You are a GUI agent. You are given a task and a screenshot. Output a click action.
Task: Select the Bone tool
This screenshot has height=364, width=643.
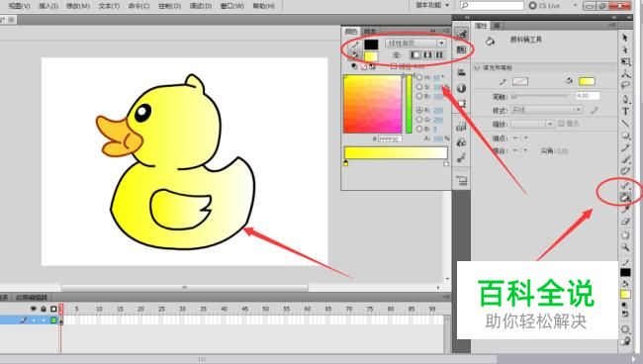point(625,186)
